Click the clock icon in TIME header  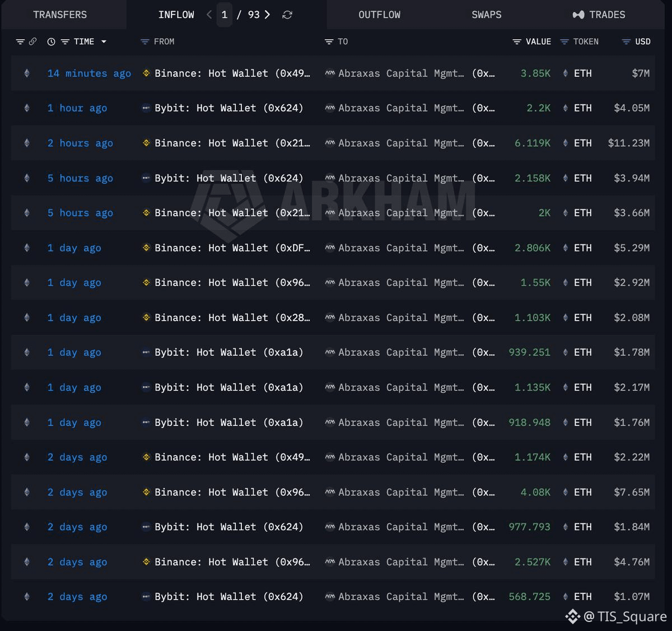coord(51,41)
